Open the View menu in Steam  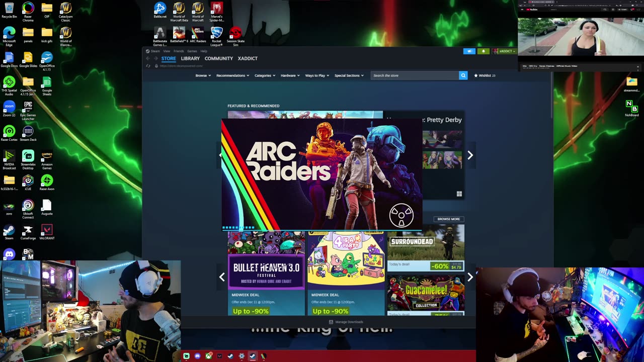pos(167,51)
